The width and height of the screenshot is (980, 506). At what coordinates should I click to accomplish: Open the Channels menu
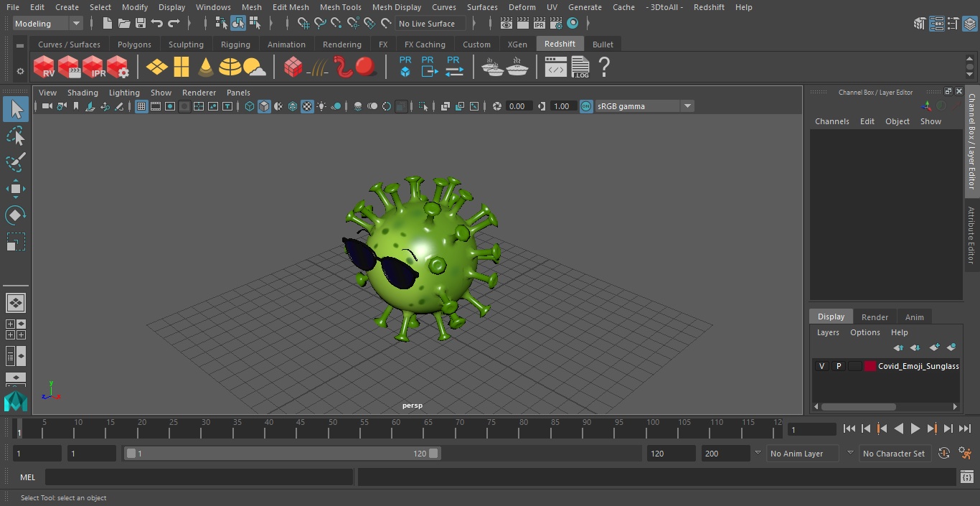(831, 121)
